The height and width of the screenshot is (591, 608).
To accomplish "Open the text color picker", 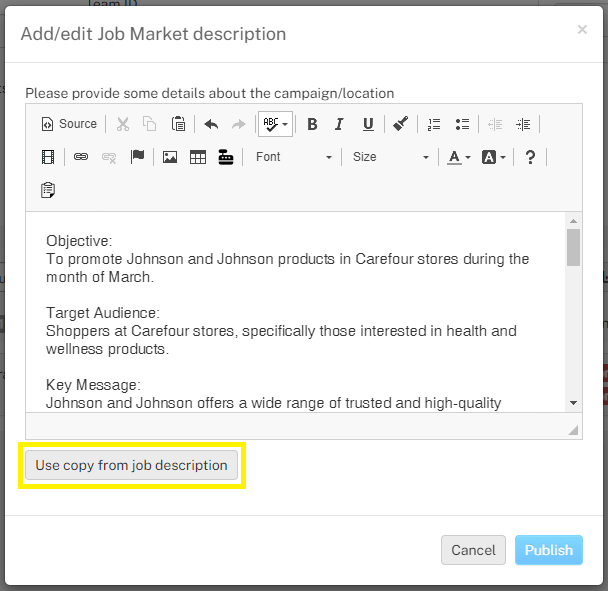I will click(459, 157).
